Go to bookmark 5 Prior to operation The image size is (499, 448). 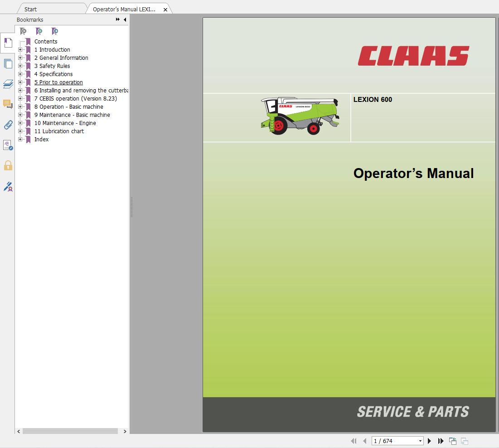pos(58,82)
